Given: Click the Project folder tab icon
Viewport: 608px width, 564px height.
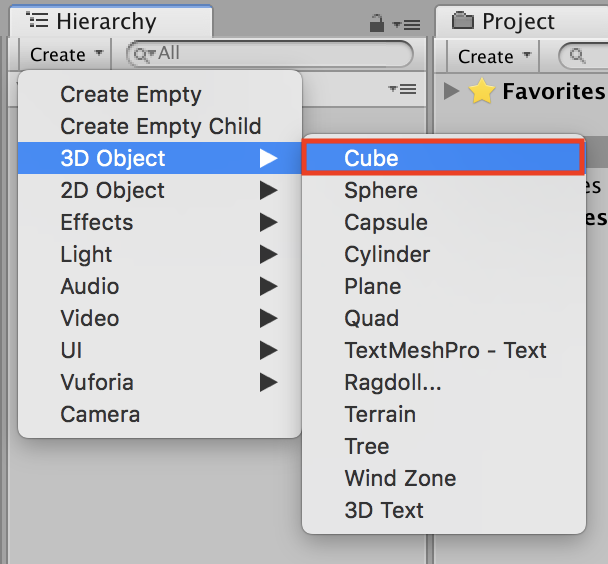Looking at the screenshot, I should pyautogui.click(x=462, y=20).
